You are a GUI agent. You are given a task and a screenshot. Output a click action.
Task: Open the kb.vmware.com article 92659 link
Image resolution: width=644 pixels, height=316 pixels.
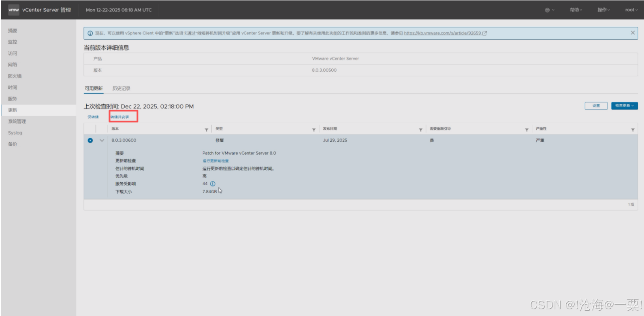click(x=445, y=33)
